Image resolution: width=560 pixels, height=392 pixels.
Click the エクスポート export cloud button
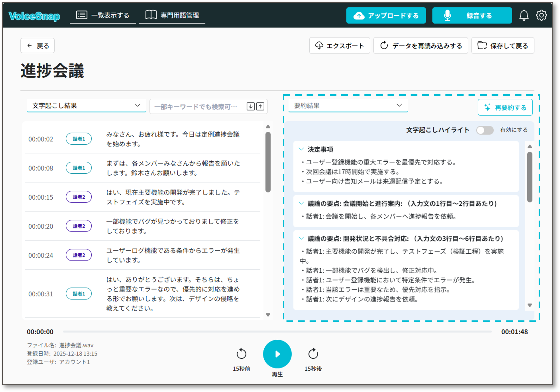(x=340, y=46)
